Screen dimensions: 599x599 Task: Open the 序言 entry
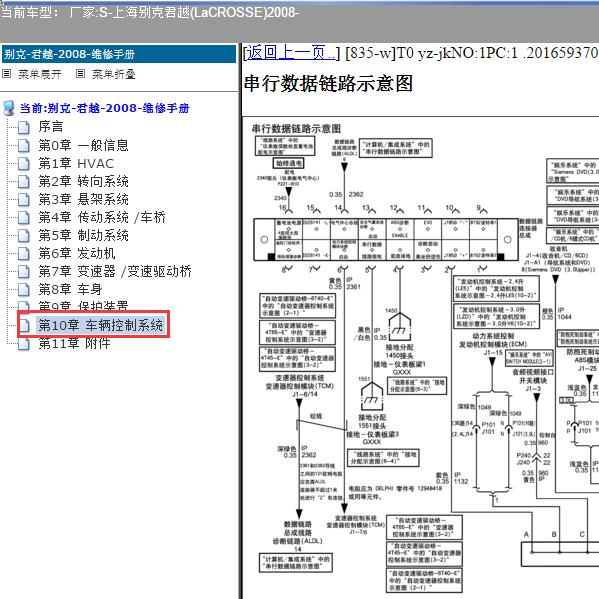50,126
